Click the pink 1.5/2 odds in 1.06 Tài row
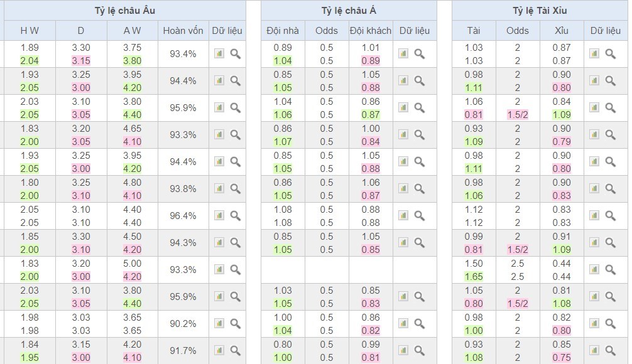 coord(518,115)
